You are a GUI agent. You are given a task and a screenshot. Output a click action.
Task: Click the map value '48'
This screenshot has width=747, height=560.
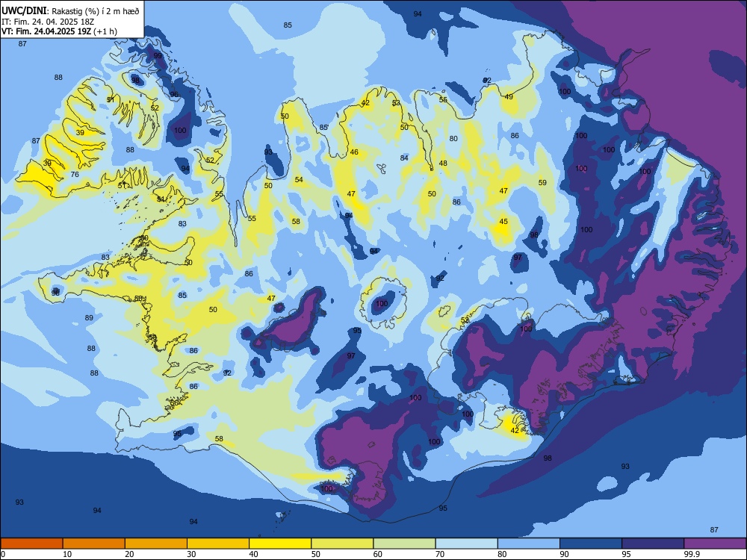443,164
